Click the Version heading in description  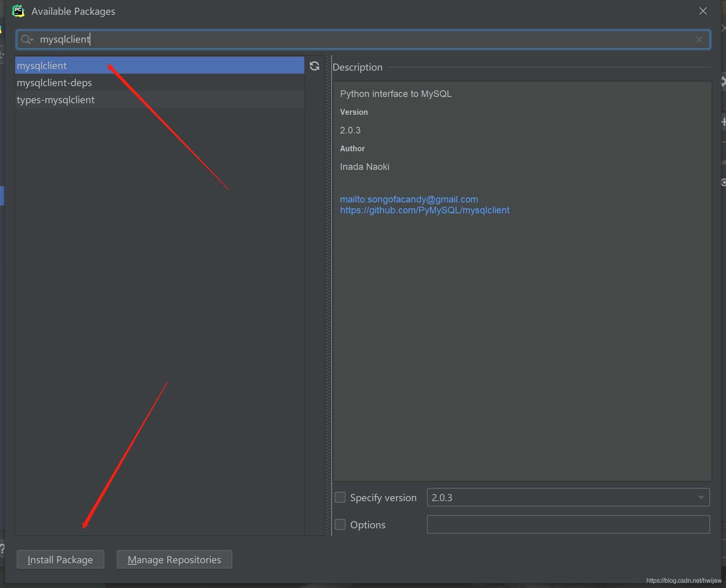pyautogui.click(x=354, y=112)
